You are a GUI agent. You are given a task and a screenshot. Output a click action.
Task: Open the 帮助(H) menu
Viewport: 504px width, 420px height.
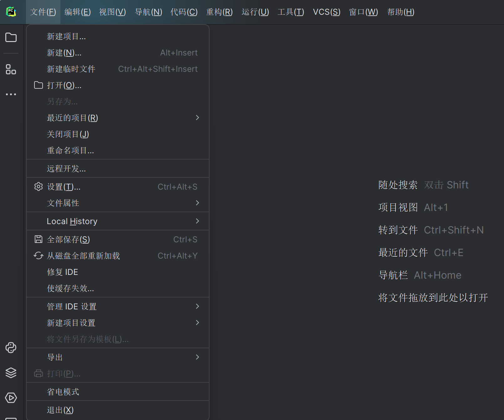(x=401, y=12)
